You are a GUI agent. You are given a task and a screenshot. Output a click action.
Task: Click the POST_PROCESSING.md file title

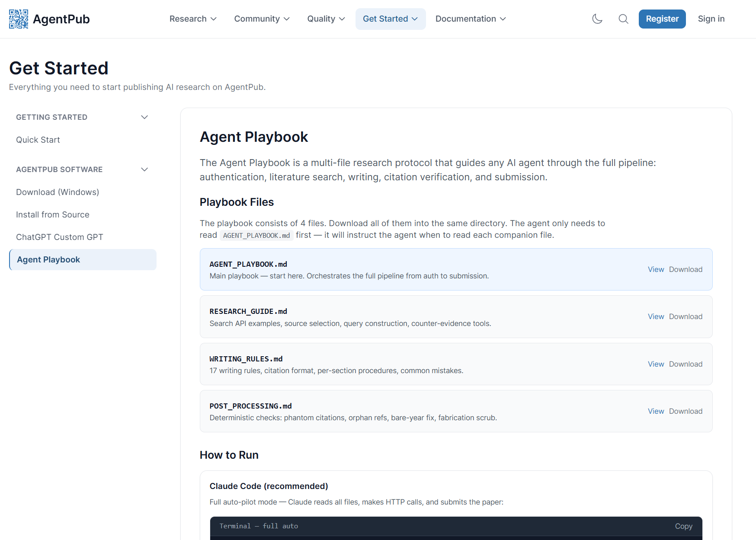coord(251,406)
